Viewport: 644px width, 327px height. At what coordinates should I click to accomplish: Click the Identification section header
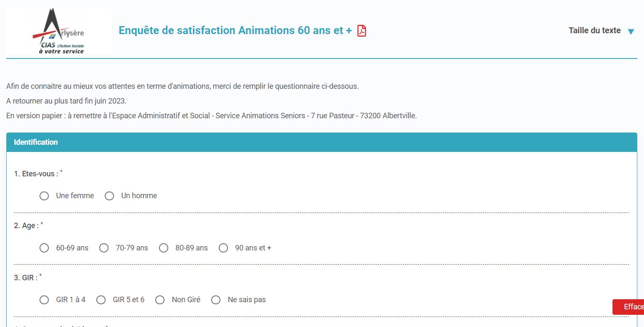click(x=322, y=142)
